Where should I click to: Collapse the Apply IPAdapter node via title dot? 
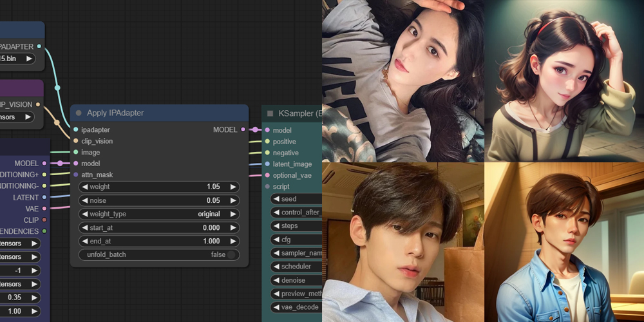tap(79, 113)
